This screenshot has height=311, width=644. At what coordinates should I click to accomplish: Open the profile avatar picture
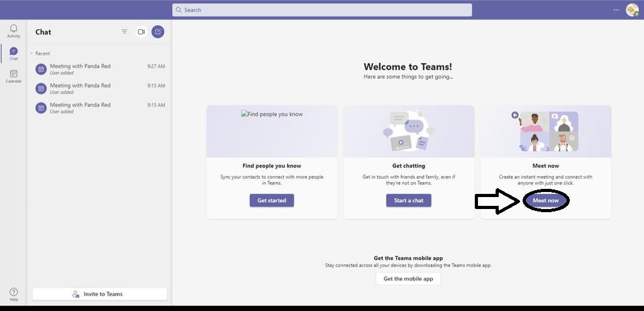pyautogui.click(x=632, y=10)
